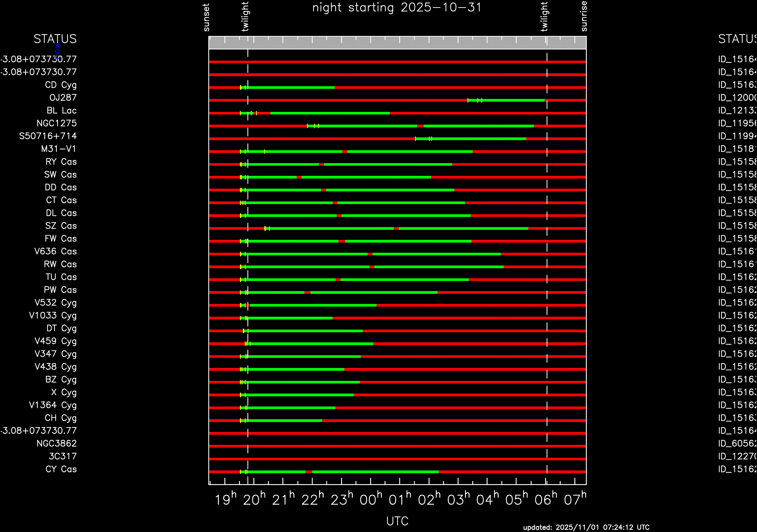Image resolution: width=757 pixels, height=532 pixels.
Task: Click the 3C317 row label
Action: [63, 456]
